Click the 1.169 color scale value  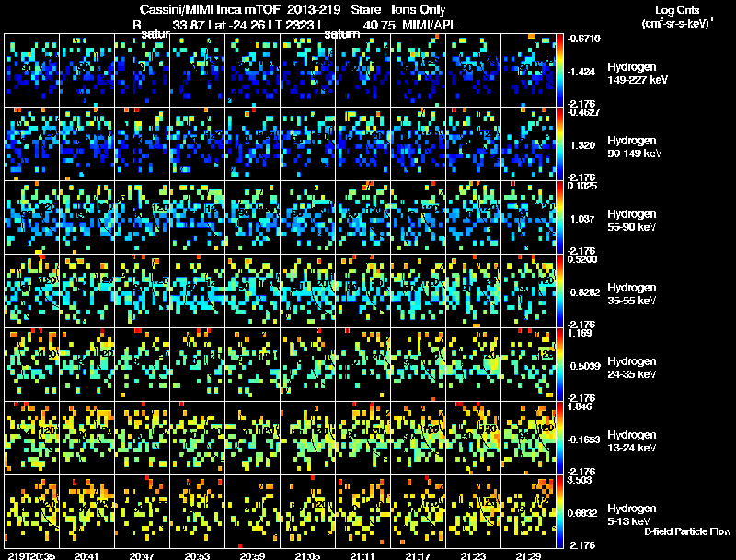pos(581,333)
